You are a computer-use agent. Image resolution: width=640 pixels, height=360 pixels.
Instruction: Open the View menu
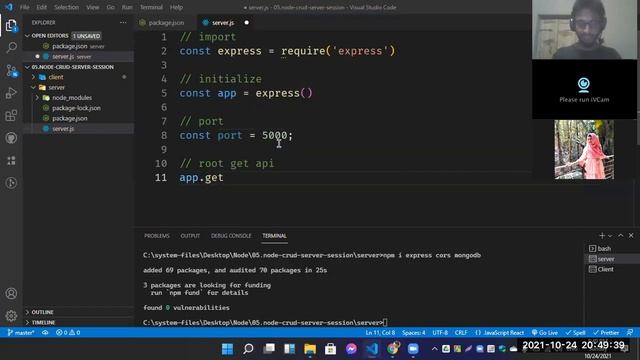tap(93, 7)
